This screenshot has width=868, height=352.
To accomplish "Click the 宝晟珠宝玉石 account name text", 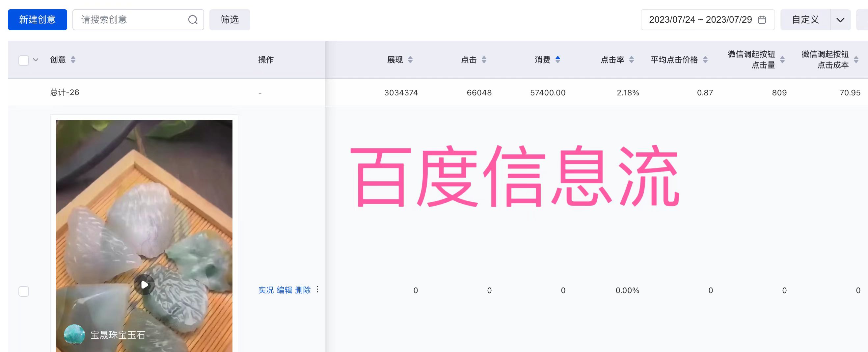I will coord(118,335).
